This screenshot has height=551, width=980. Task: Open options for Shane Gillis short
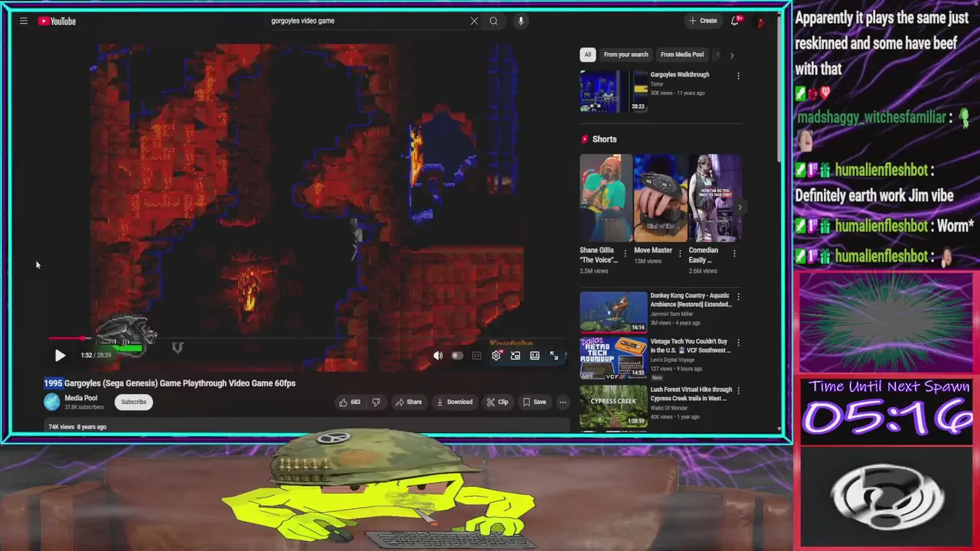tap(625, 253)
